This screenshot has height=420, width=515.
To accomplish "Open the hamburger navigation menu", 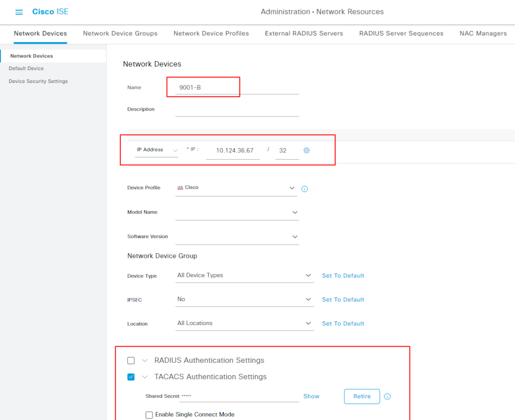I will click(19, 12).
